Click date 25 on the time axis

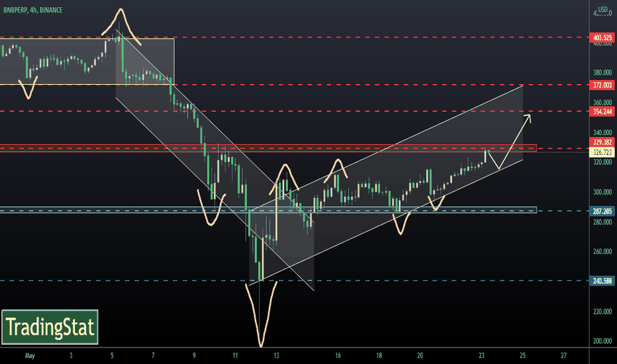tap(522, 356)
